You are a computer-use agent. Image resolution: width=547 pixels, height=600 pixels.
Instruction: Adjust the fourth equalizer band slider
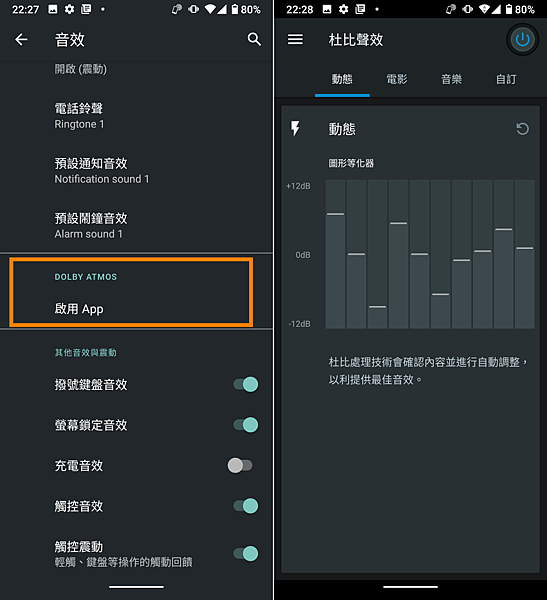click(398, 223)
